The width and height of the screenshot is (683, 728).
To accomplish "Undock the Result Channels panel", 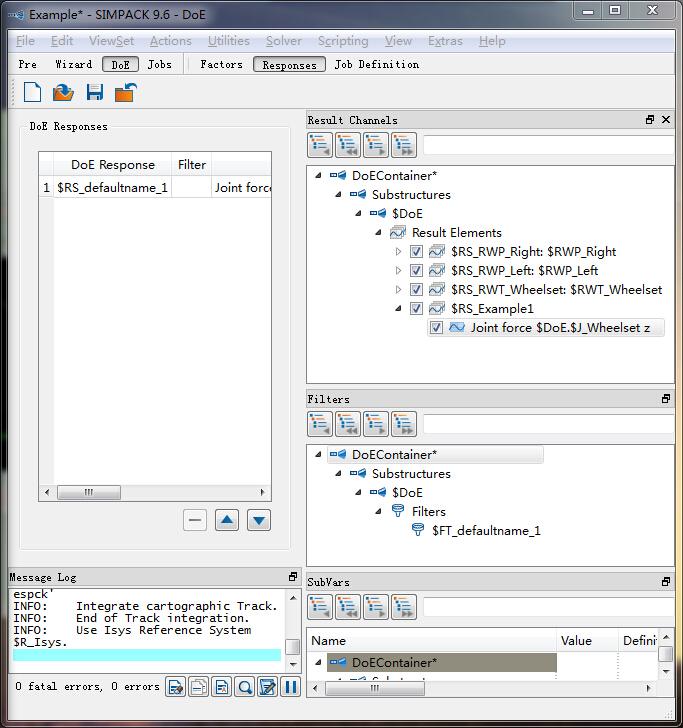I will point(650,120).
